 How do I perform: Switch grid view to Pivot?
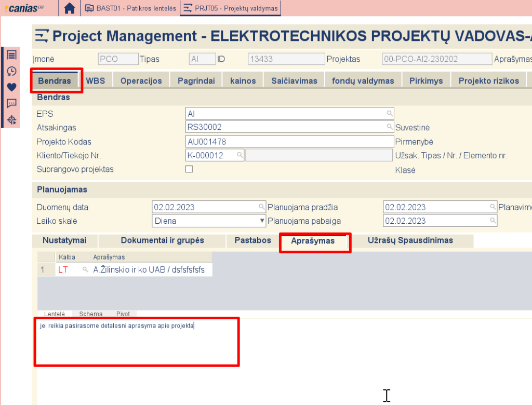point(123,314)
